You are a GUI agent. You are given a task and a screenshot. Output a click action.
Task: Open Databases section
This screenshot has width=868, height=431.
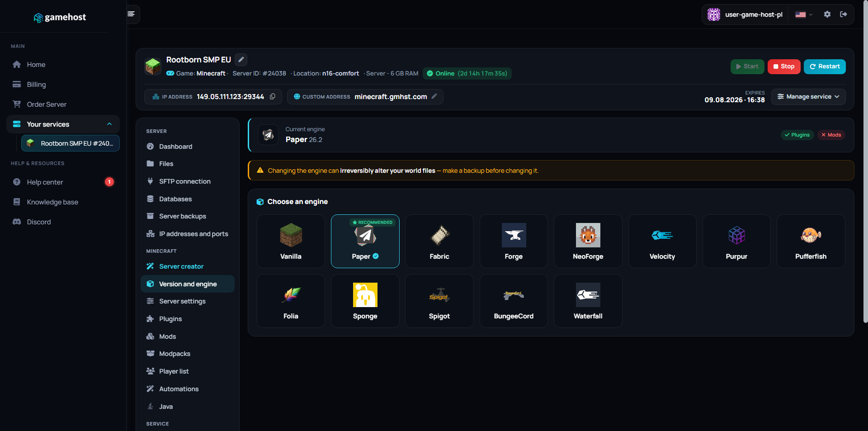click(188, 199)
